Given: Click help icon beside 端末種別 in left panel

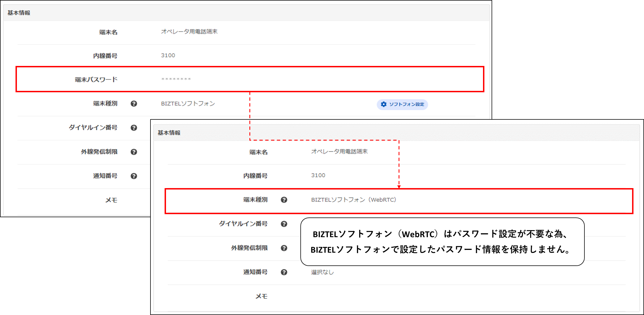Looking at the screenshot, I should tap(134, 104).
